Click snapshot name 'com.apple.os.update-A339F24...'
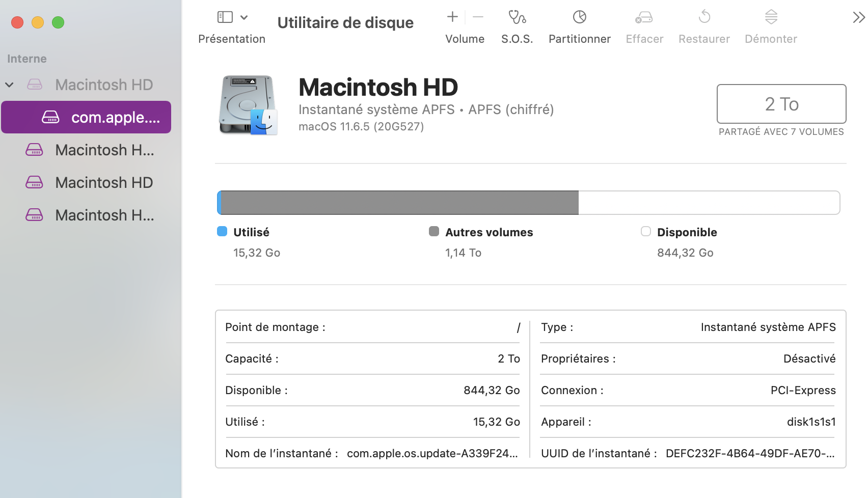Image resolution: width=868 pixels, height=498 pixels. coord(432,453)
